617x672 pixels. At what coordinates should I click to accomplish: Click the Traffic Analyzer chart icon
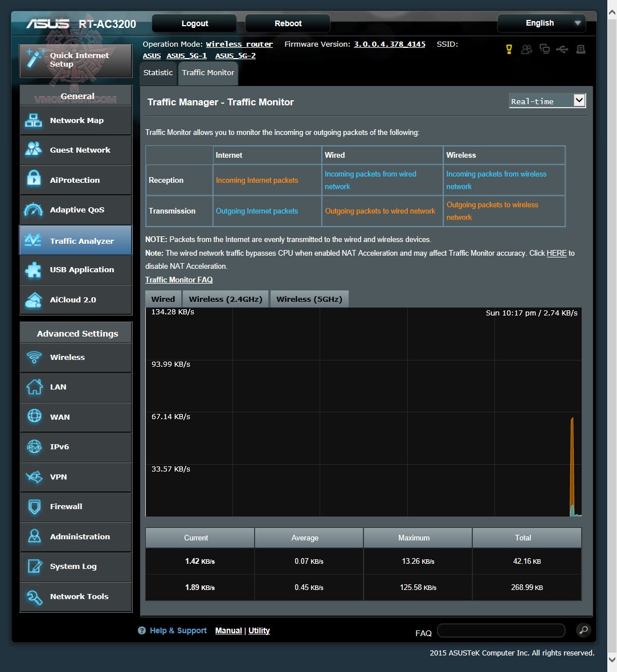[32, 240]
